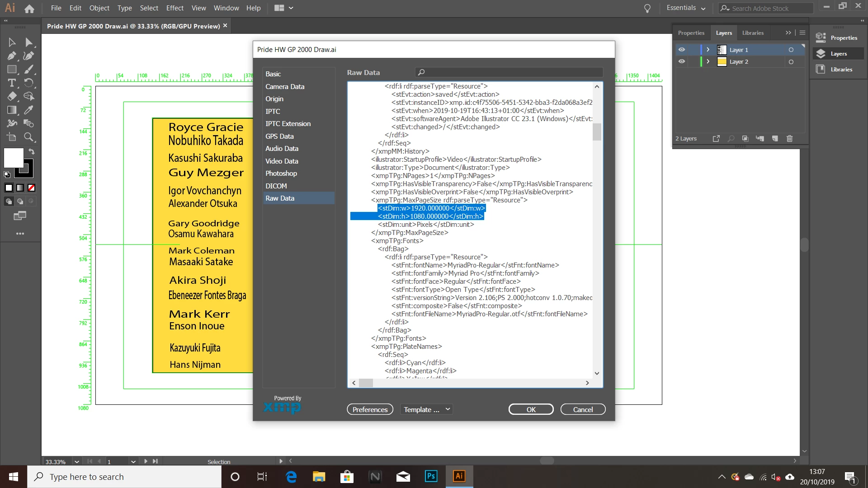
Task: Select the Zoom tool
Action: (x=29, y=137)
